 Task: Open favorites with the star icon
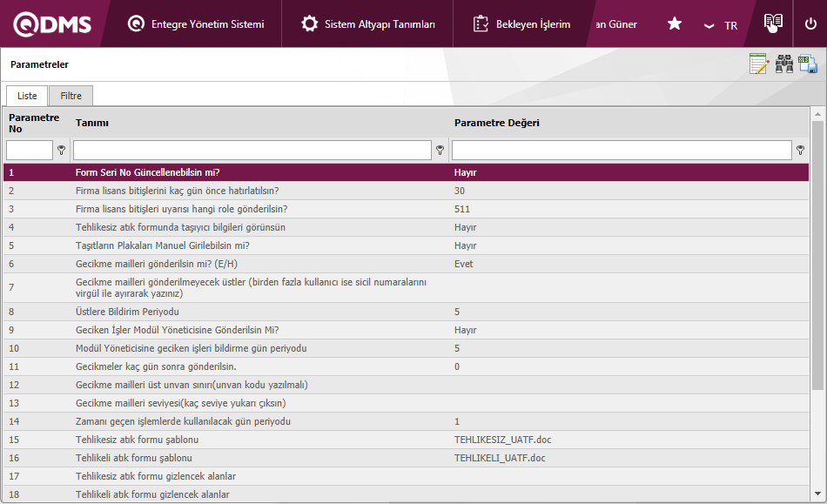[x=675, y=24]
